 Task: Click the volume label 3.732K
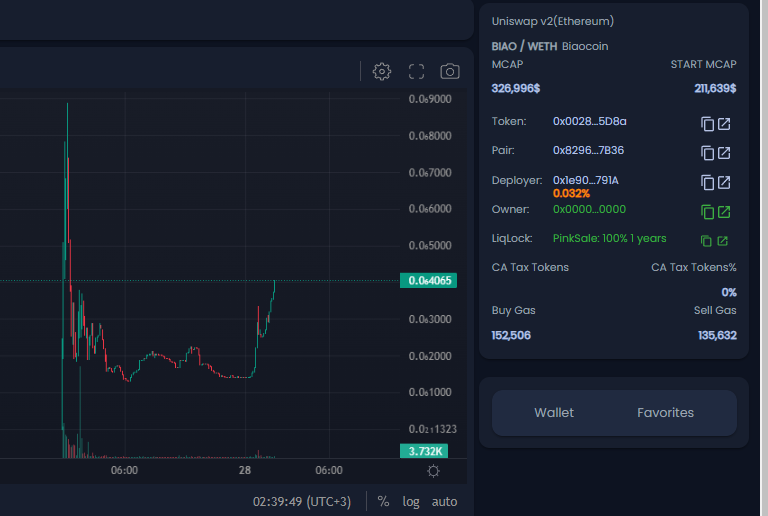(x=424, y=451)
